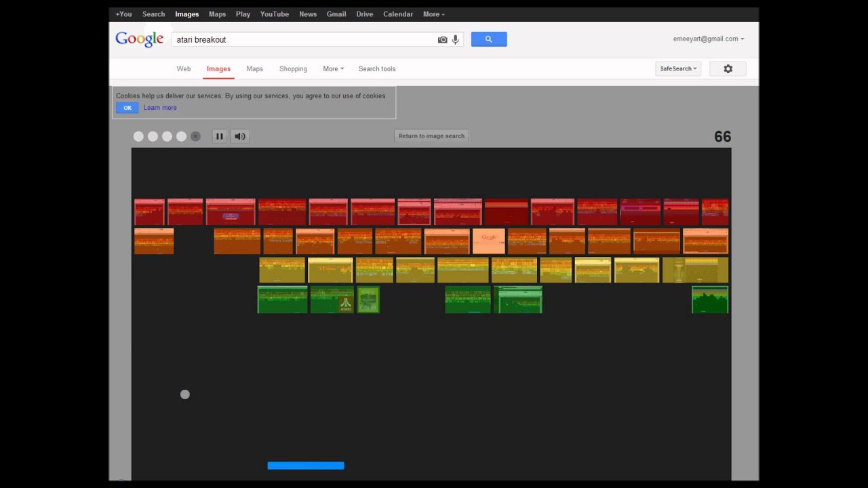Open News in the black navigation bar

click(x=308, y=14)
